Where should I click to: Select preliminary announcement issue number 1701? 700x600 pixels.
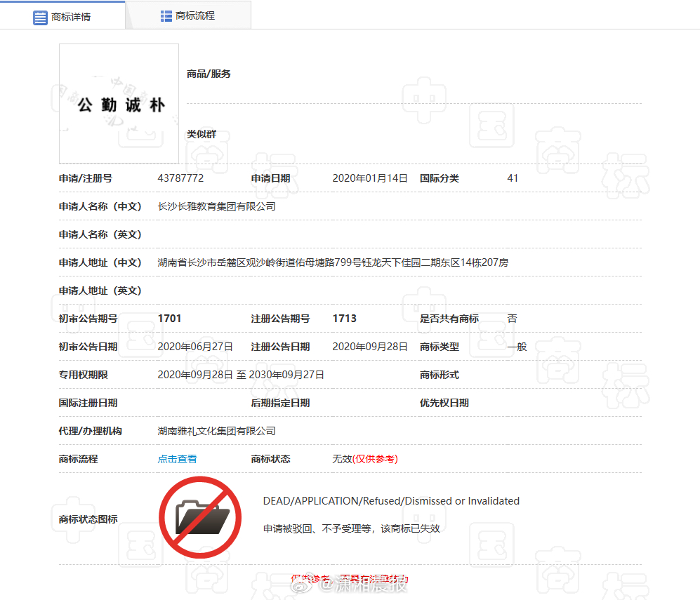click(x=170, y=319)
